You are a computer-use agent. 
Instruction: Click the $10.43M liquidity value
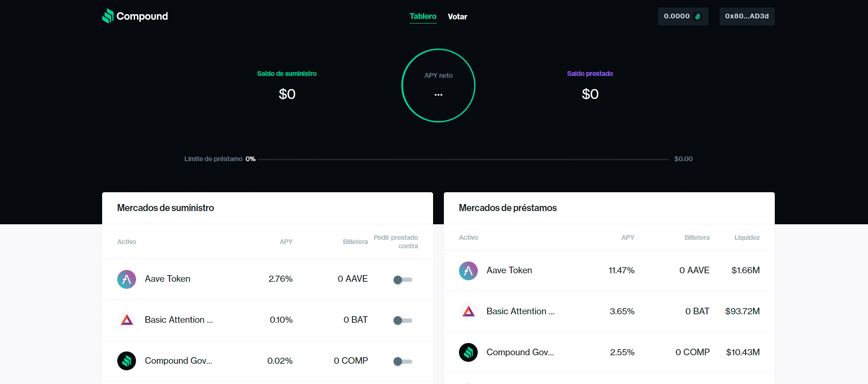[743, 352]
